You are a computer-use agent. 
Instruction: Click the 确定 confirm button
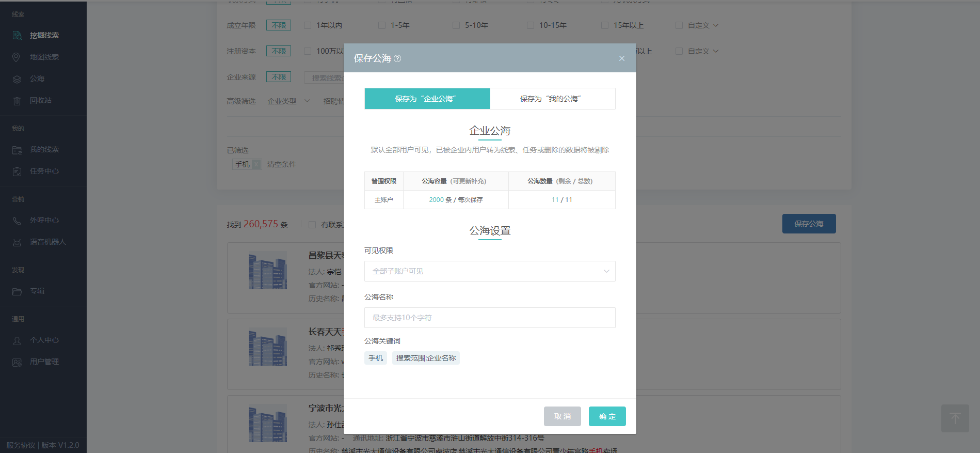[x=607, y=416]
